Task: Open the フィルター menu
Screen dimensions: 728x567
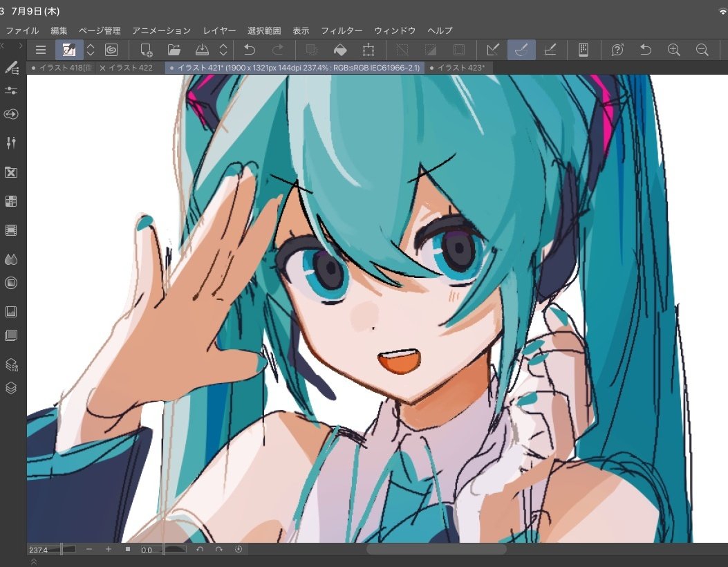Action: pos(342,30)
